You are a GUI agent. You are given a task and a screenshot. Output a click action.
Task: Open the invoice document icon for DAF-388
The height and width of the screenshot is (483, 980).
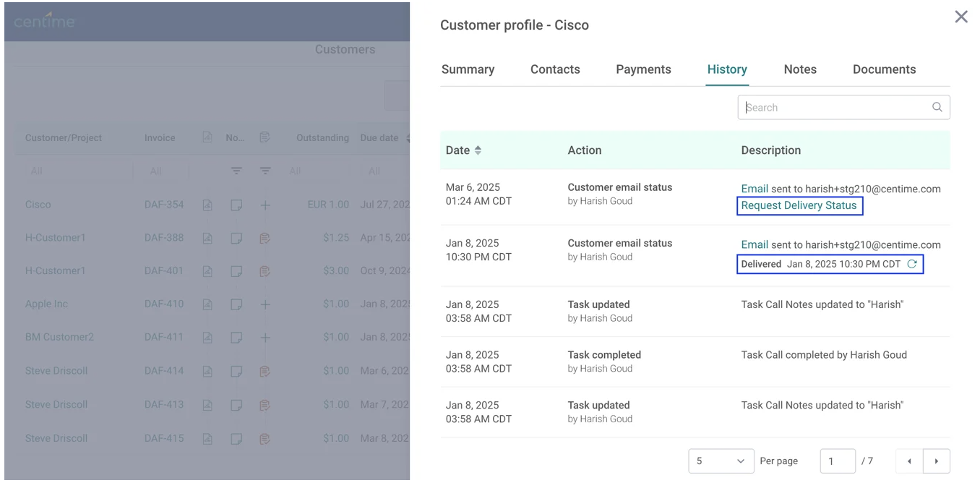[207, 237]
